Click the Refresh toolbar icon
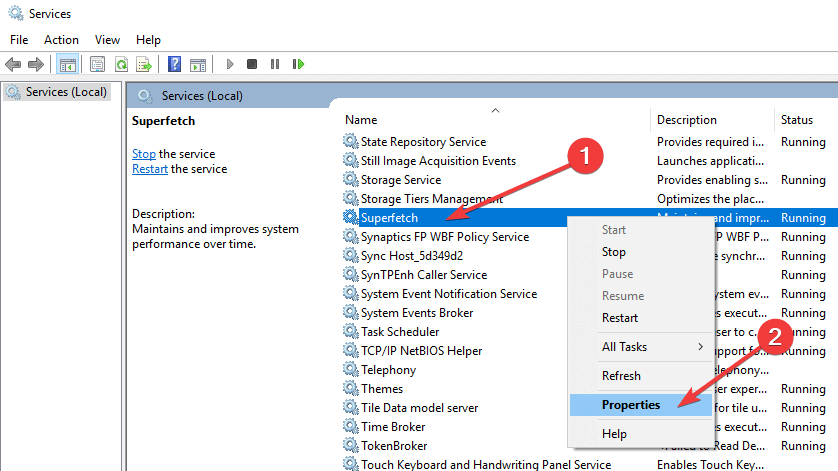The image size is (838, 471). [x=121, y=64]
